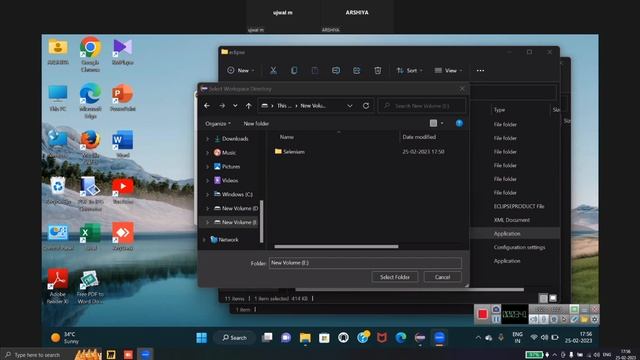Open PDF to JPG Converter desktop shortcut
640x360 pixels.
[90, 194]
